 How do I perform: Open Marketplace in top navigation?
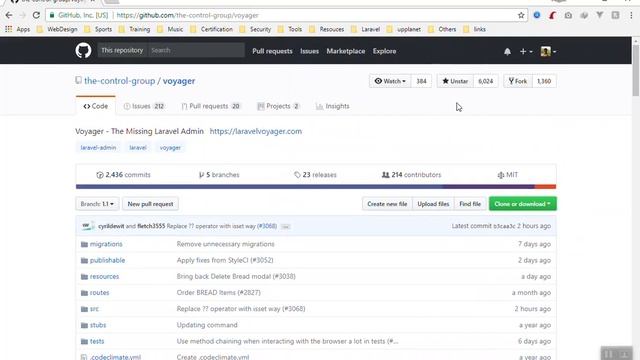click(x=346, y=51)
